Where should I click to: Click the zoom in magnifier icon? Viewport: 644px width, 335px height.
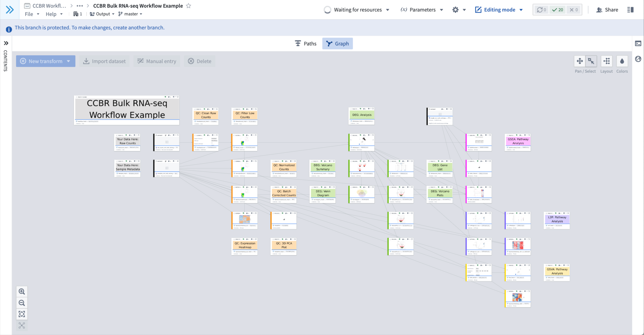click(22, 292)
